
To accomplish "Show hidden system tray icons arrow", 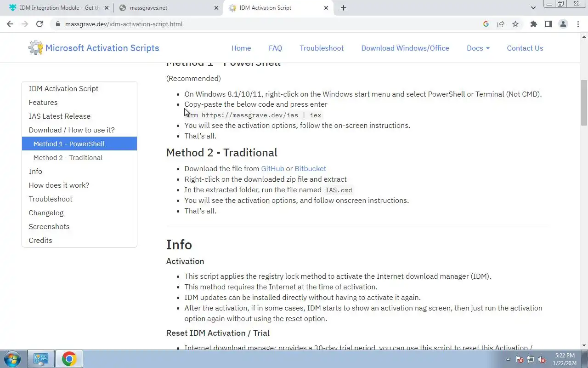I will click(508, 359).
